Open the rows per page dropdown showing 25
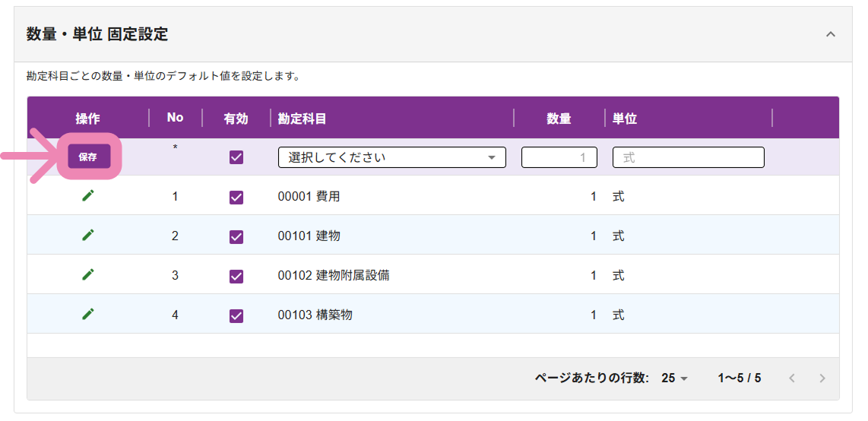868x421 pixels. tap(674, 378)
